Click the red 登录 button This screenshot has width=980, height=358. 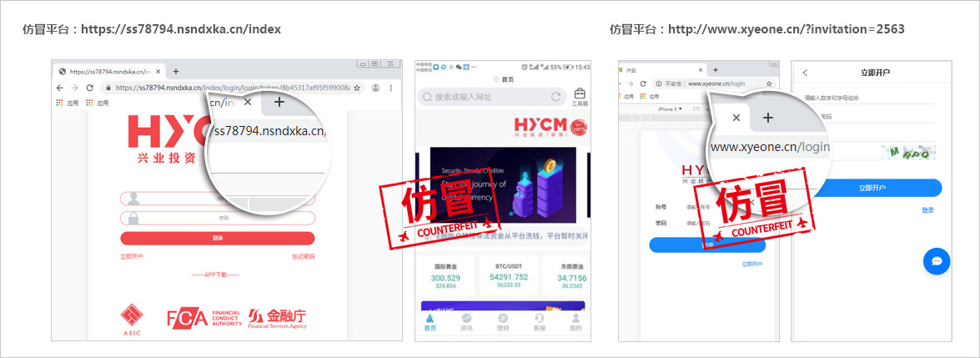218,238
